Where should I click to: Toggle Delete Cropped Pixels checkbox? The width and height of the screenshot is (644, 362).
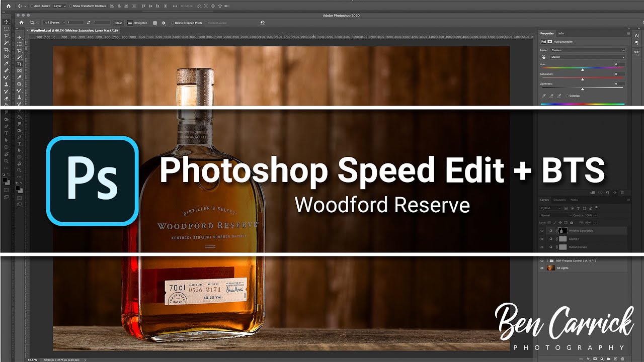click(x=173, y=23)
